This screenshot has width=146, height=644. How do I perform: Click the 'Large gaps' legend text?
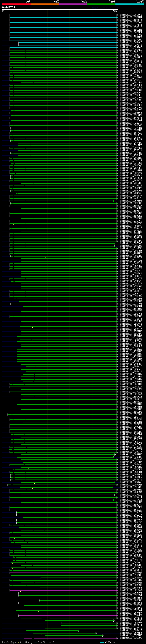pyautogui.click(x=10, y=642)
